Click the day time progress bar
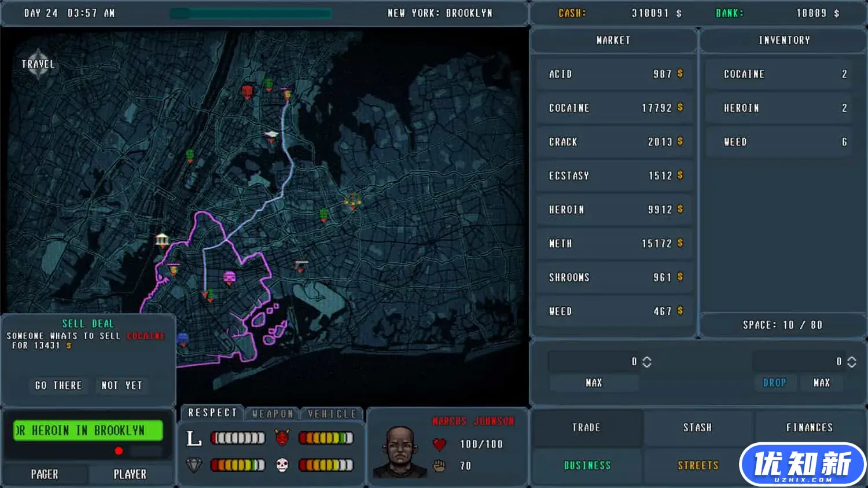Screen dimensions: 868x488 tap(251, 13)
